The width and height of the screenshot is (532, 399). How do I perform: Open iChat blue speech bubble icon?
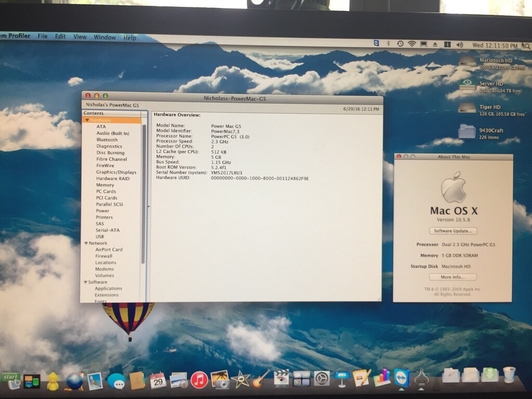pyautogui.click(x=116, y=381)
